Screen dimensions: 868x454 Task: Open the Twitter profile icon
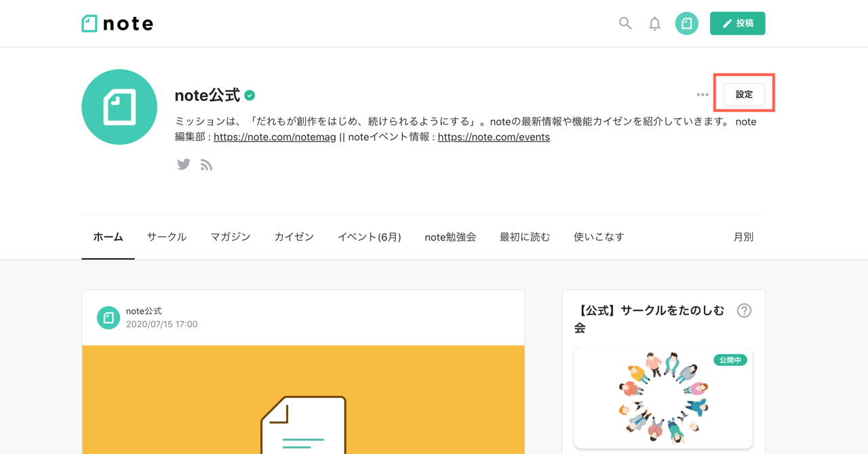[184, 165]
